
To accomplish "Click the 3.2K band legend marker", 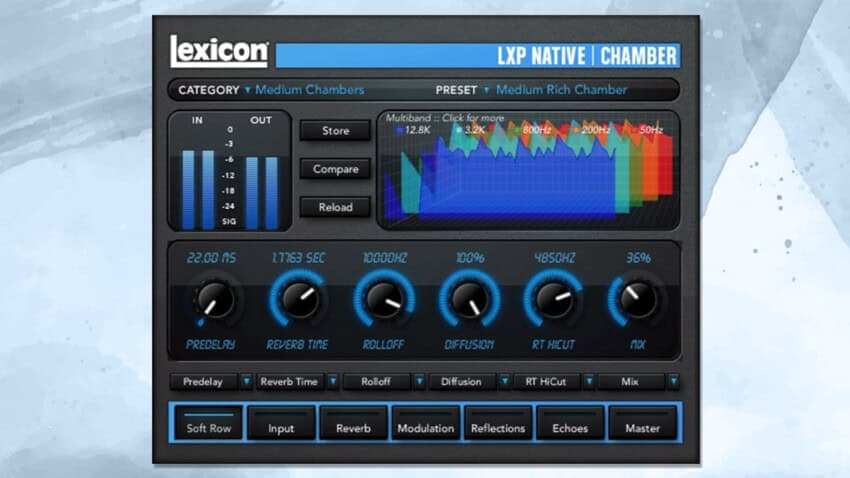I will (459, 130).
